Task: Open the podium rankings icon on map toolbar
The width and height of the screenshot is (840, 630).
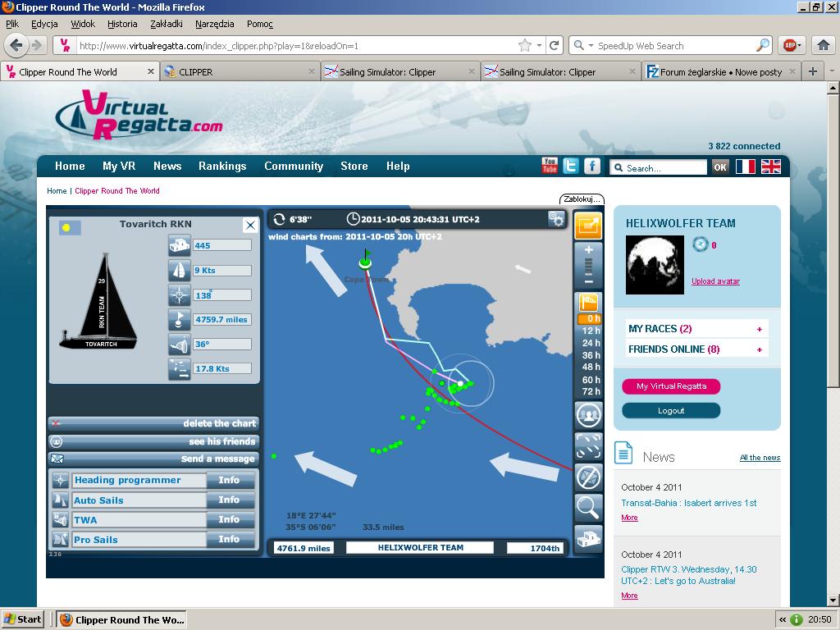Action: [588, 539]
